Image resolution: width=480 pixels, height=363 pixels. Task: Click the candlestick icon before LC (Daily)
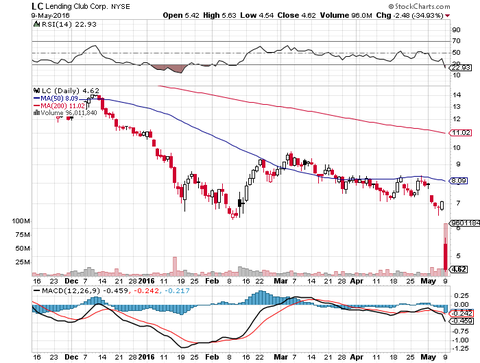36,91
